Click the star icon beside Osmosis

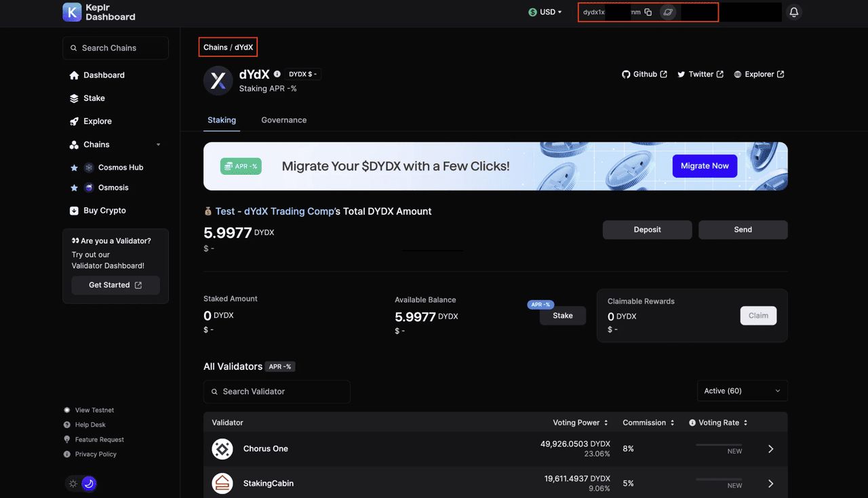click(75, 188)
